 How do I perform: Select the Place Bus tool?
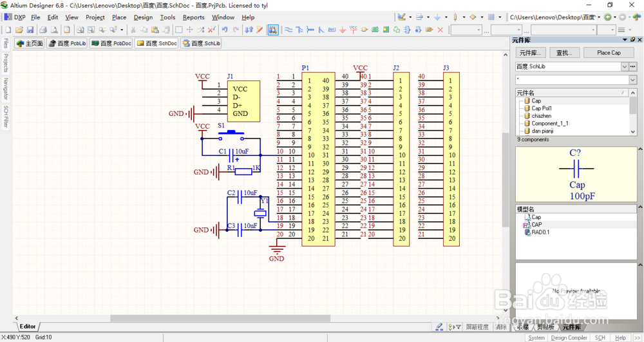coord(299,30)
